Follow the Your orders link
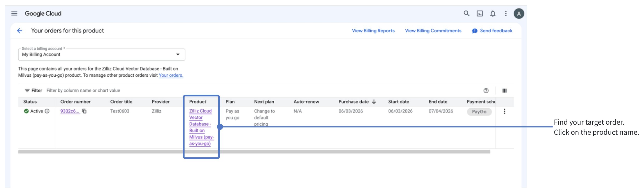644x193 pixels. pyautogui.click(x=171, y=75)
